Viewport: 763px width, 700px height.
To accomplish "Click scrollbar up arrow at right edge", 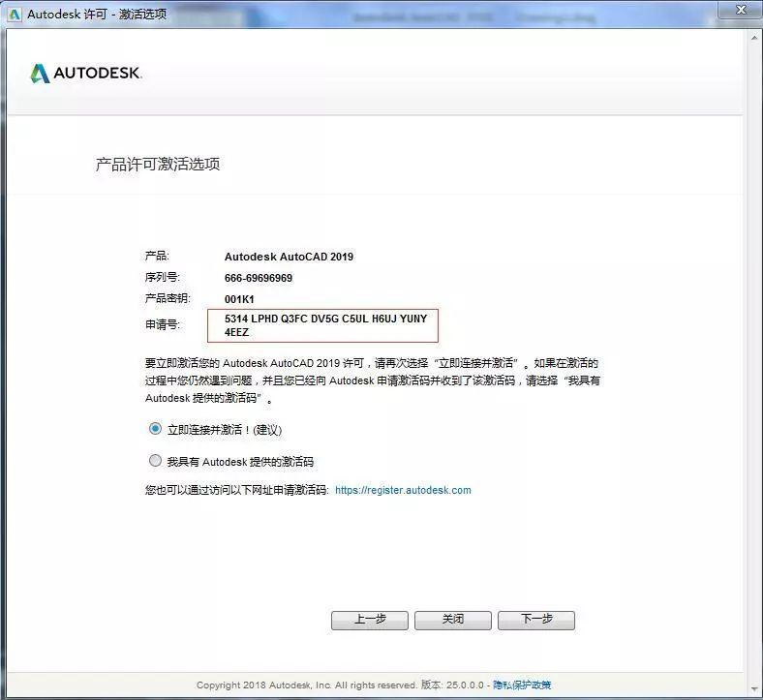I will (x=754, y=38).
